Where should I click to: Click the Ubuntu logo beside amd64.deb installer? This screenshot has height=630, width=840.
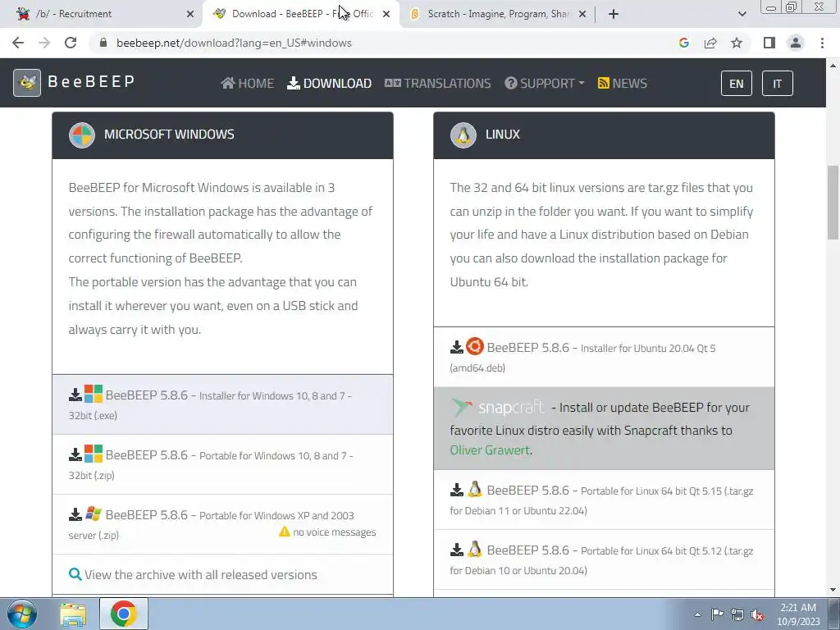point(475,347)
